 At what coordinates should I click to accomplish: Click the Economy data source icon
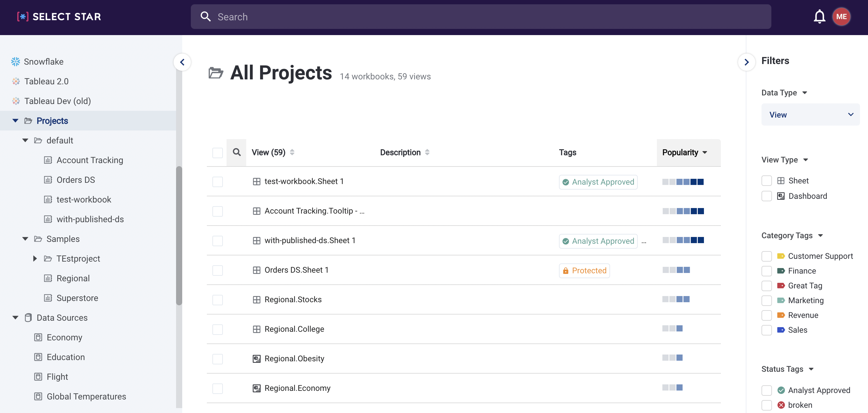(x=38, y=337)
